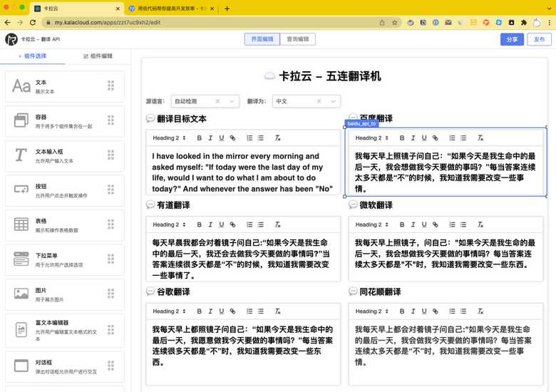Open Heading 2 dropdown in 翻译目标文本 editor
This screenshot has height=392, width=556.
tap(169, 138)
